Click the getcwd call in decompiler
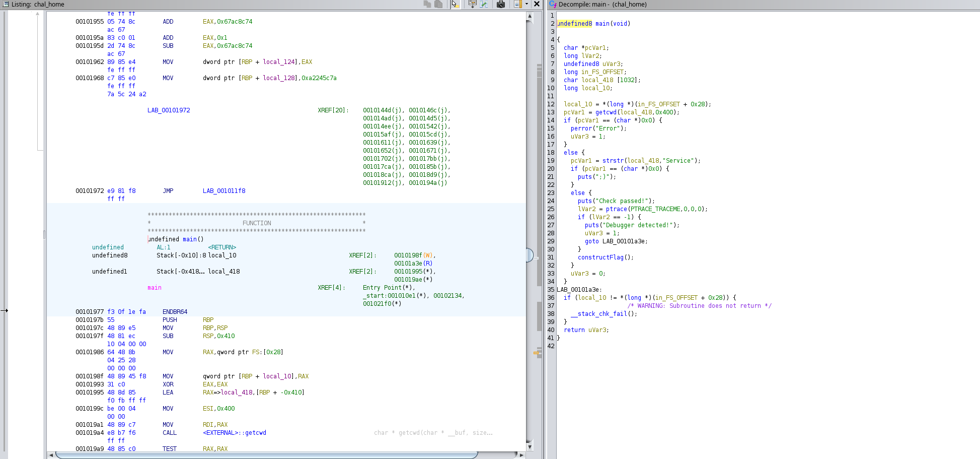The width and height of the screenshot is (980, 459). pyautogui.click(x=606, y=112)
